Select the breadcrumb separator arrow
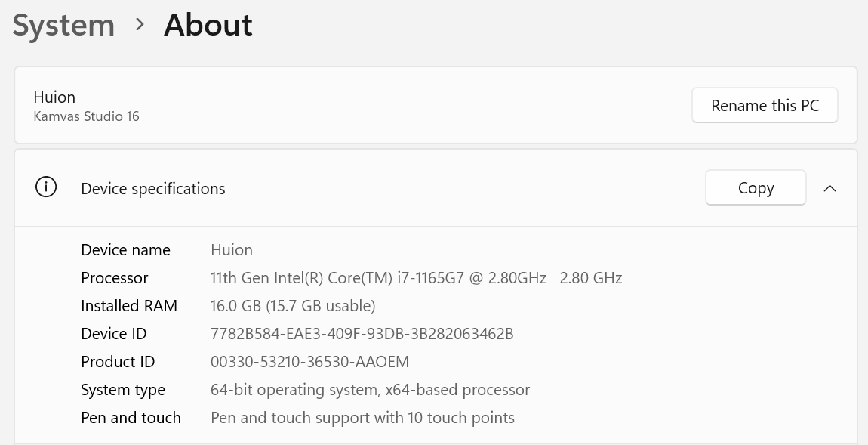This screenshot has height=445, width=868. click(x=139, y=25)
